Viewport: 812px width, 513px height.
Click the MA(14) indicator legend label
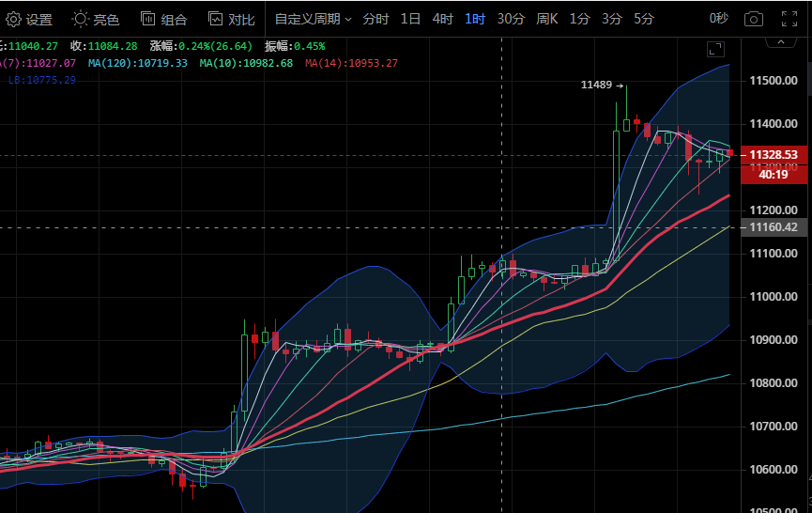pos(351,63)
